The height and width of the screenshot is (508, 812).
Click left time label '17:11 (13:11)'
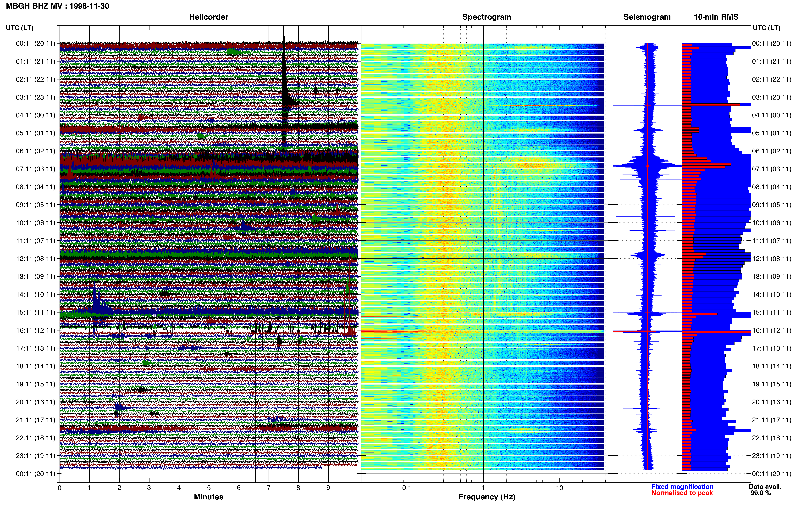click(x=36, y=348)
